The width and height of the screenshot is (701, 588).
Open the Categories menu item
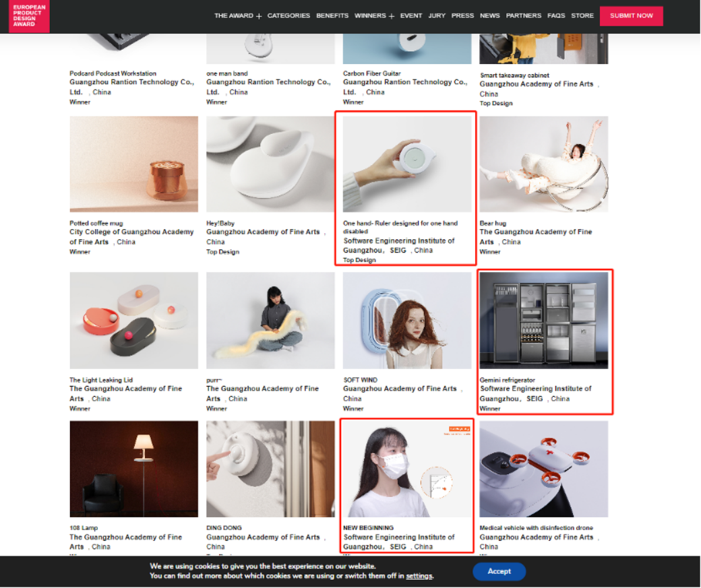288,15
